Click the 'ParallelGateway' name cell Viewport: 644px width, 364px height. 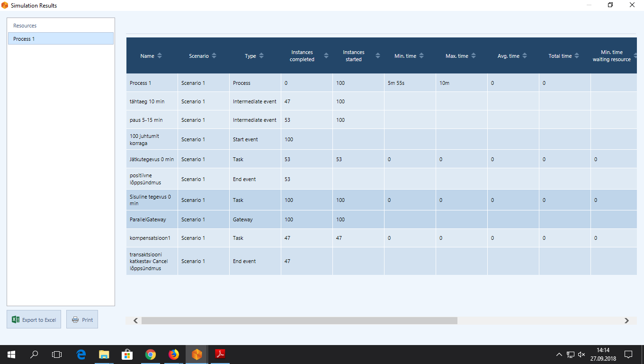(x=152, y=219)
